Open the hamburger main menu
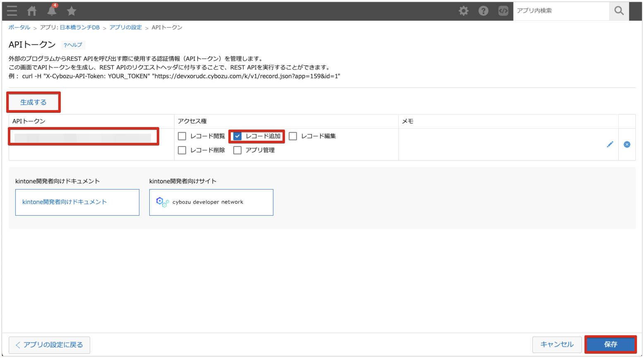Image resolution: width=644 pixels, height=358 pixels. tap(12, 11)
